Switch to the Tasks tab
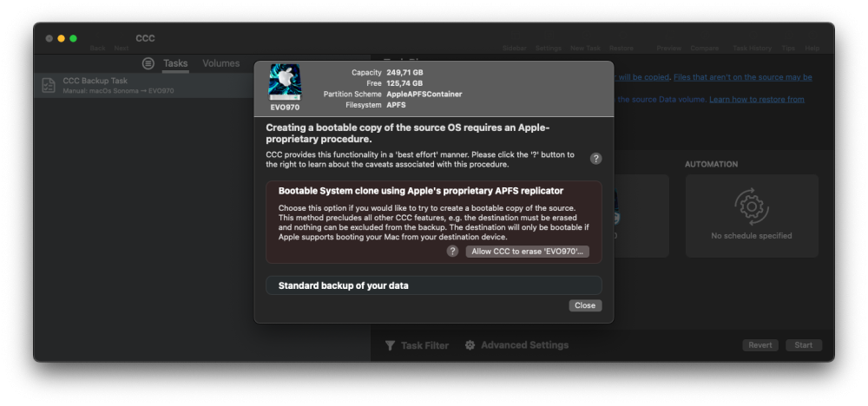This screenshot has width=868, height=406. pyautogui.click(x=175, y=63)
